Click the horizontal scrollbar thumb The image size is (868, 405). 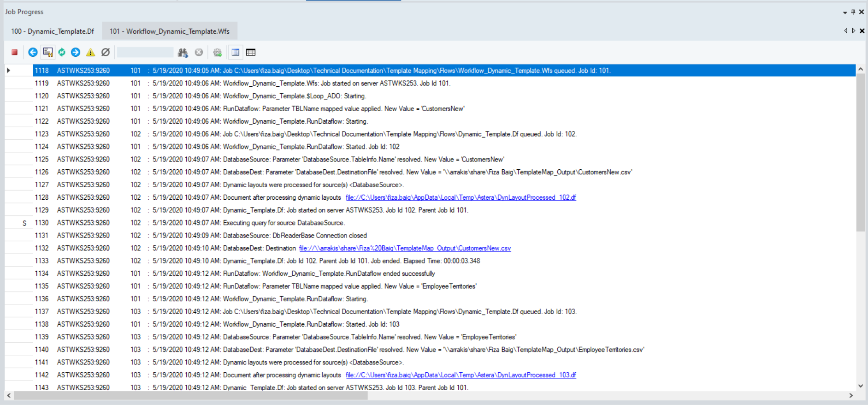point(190,396)
